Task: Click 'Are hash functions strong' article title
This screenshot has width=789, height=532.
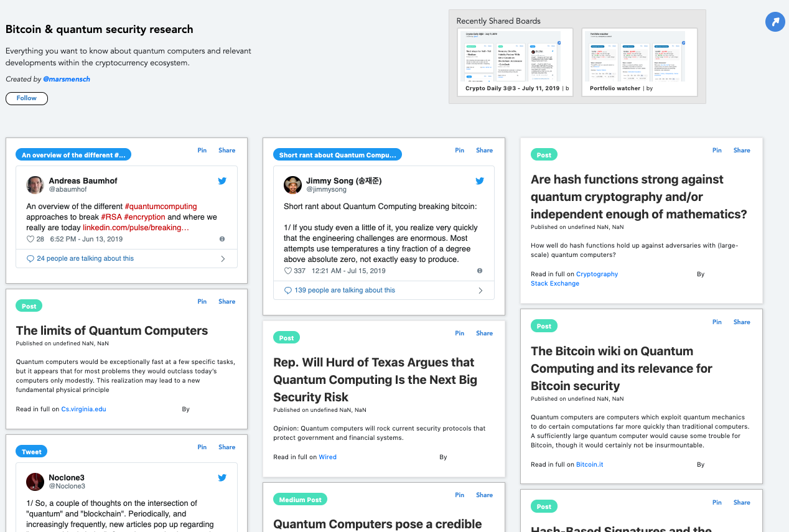Action: tap(639, 197)
